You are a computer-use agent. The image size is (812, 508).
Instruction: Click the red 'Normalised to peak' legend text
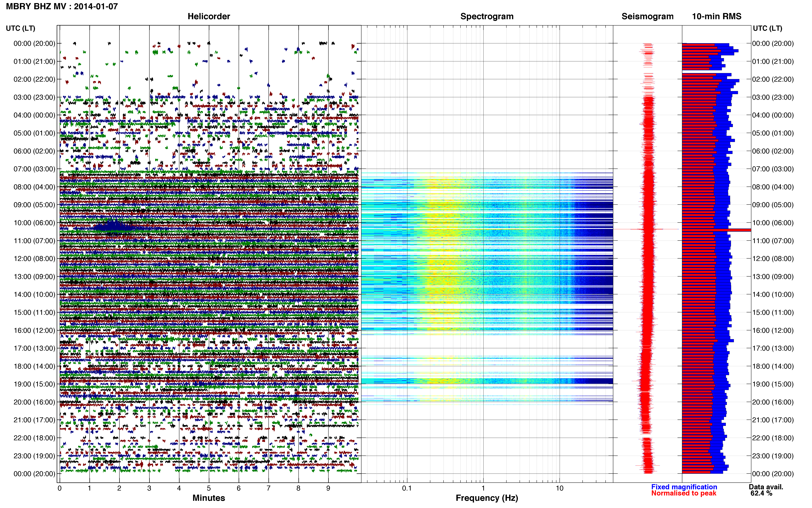684,493
